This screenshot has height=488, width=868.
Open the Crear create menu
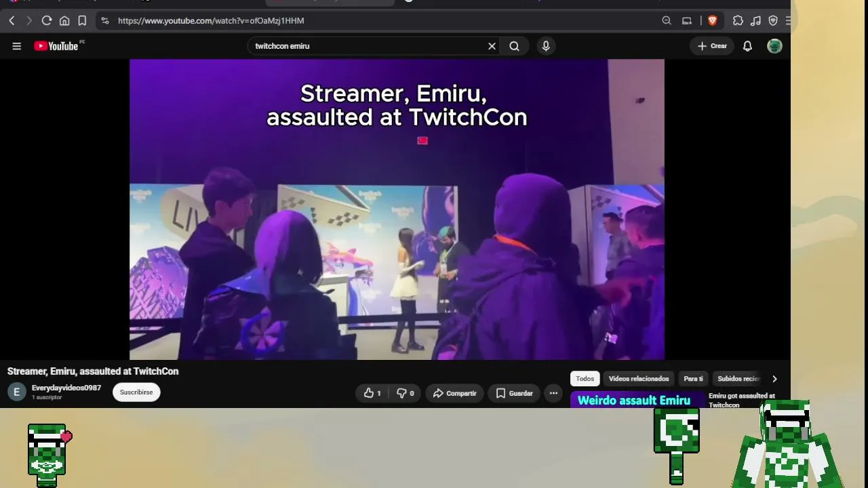pos(712,46)
